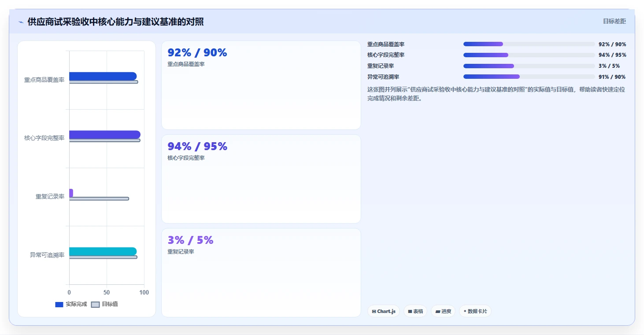
Task: Click the indigo 核心字段完整率 actual bar in chart
Action: (x=105, y=135)
